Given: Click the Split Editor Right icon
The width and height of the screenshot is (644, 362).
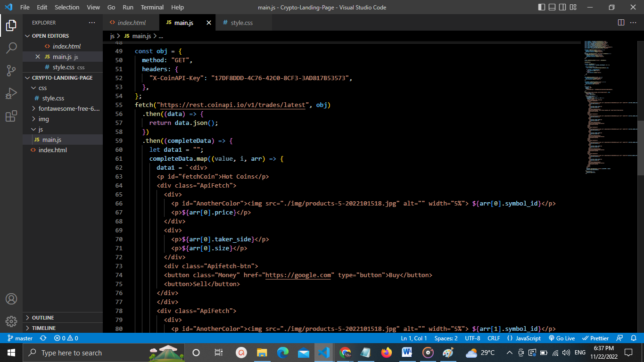Looking at the screenshot, I should tap(621, 23).
